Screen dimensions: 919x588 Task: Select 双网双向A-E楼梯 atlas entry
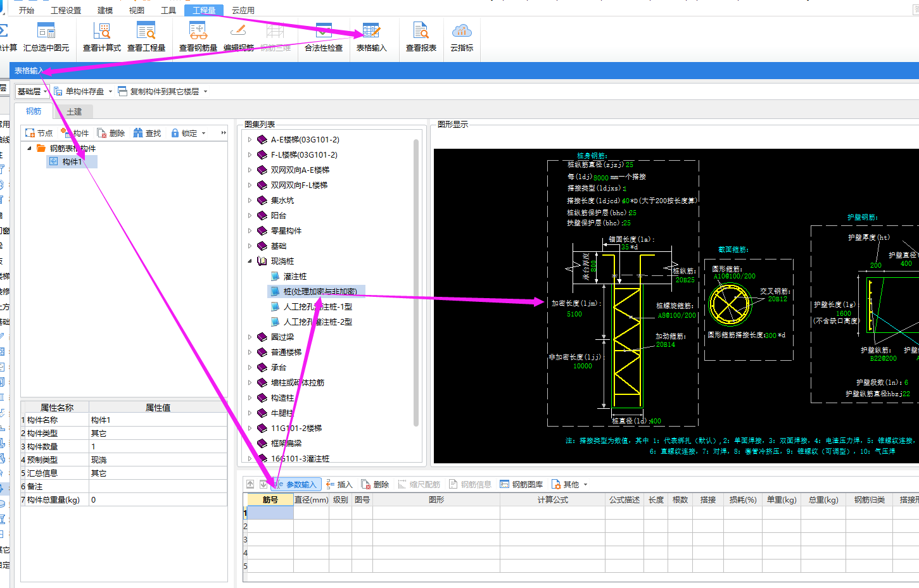point(300,170)
